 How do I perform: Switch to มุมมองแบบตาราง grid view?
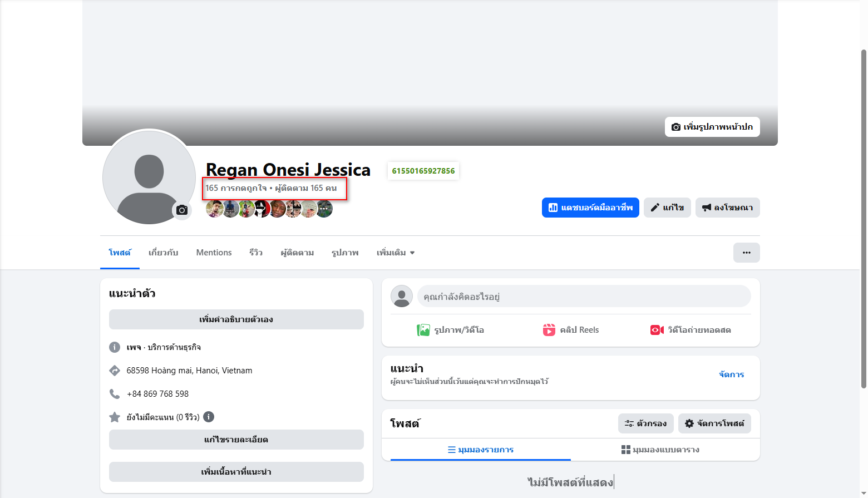[660, 450]
